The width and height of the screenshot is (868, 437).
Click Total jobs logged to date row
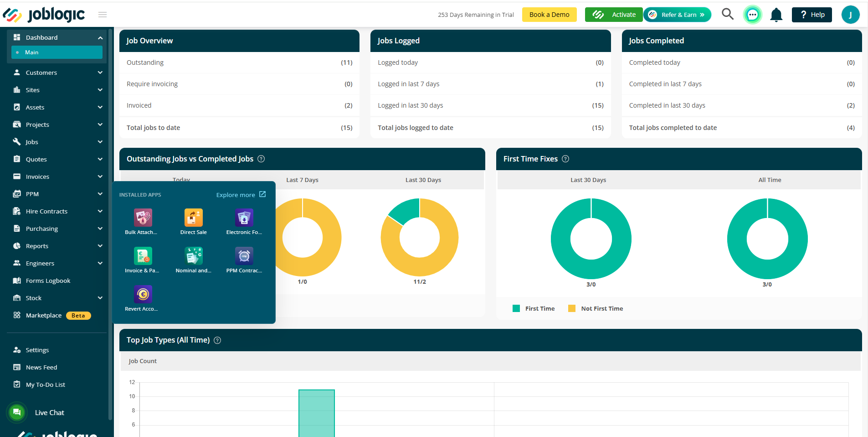[490, 128]
